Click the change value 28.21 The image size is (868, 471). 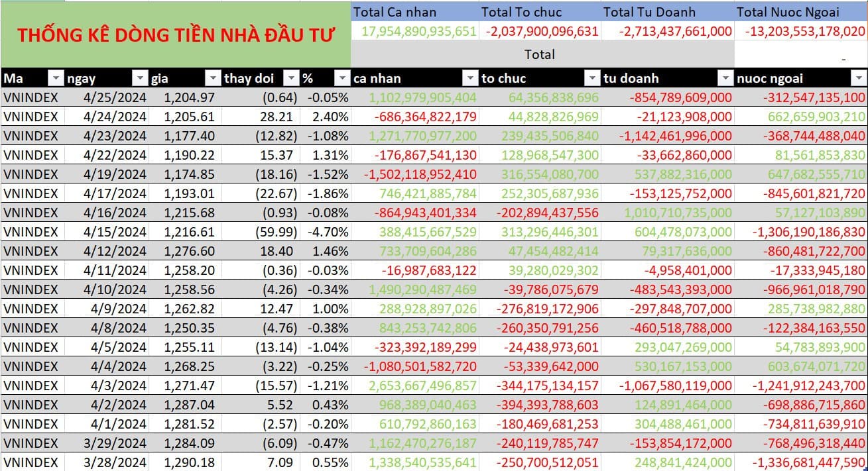pos(278,117)
